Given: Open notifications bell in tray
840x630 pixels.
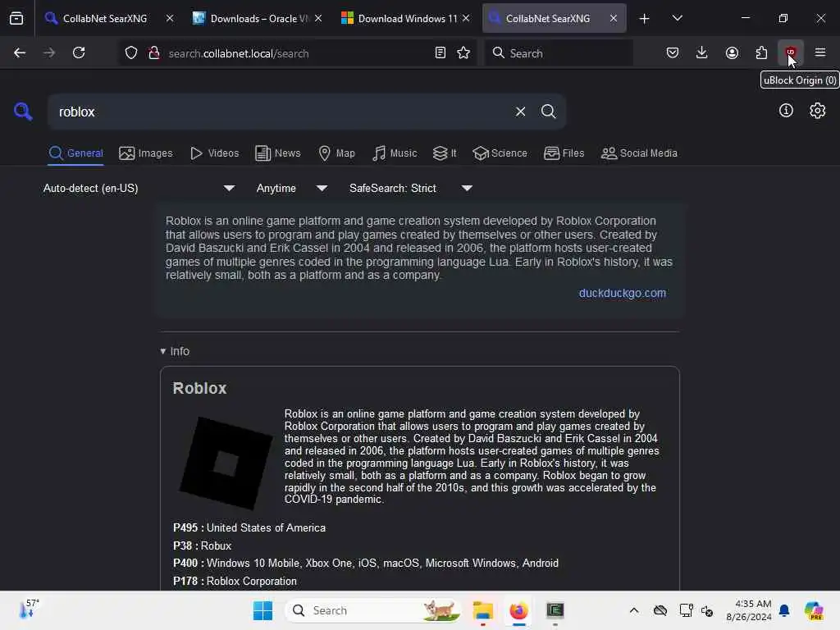Looking at the screenshot, I should tap(784, 610).
